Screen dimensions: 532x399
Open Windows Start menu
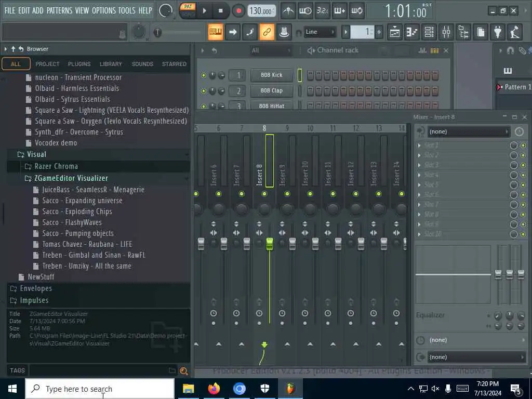pos(12,389)
